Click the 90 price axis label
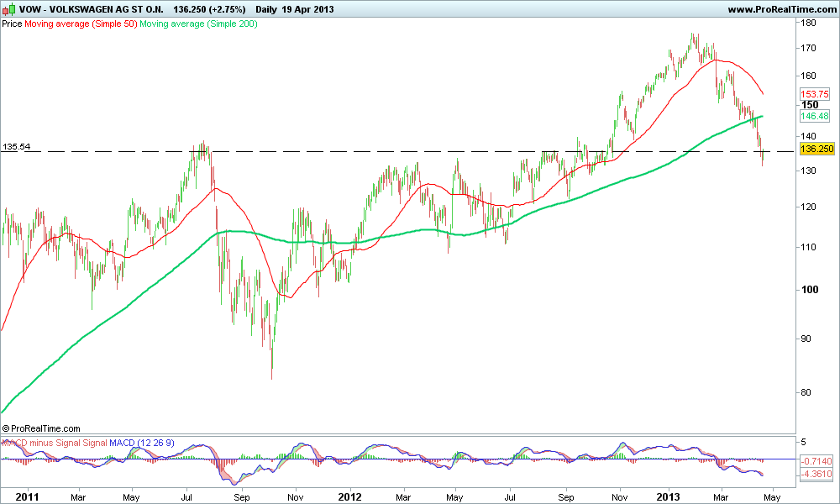This screenshot has width=840, height=504. [x=806, y=339]
